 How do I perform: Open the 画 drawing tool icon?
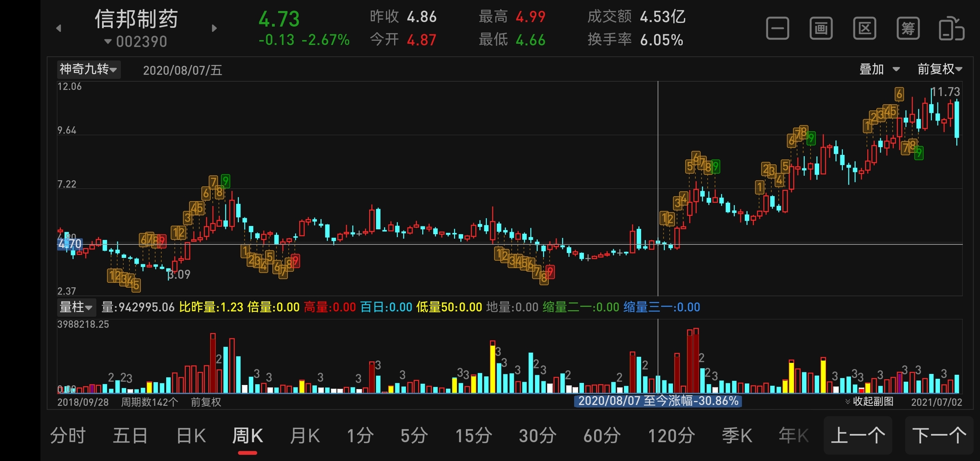[x=821, y=28]
